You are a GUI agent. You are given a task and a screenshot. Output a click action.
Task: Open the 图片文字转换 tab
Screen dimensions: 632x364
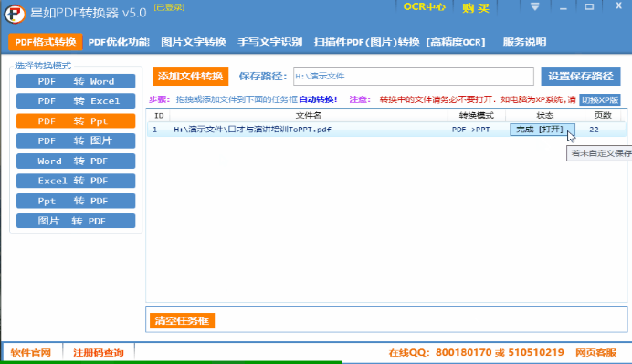[194, 42]
